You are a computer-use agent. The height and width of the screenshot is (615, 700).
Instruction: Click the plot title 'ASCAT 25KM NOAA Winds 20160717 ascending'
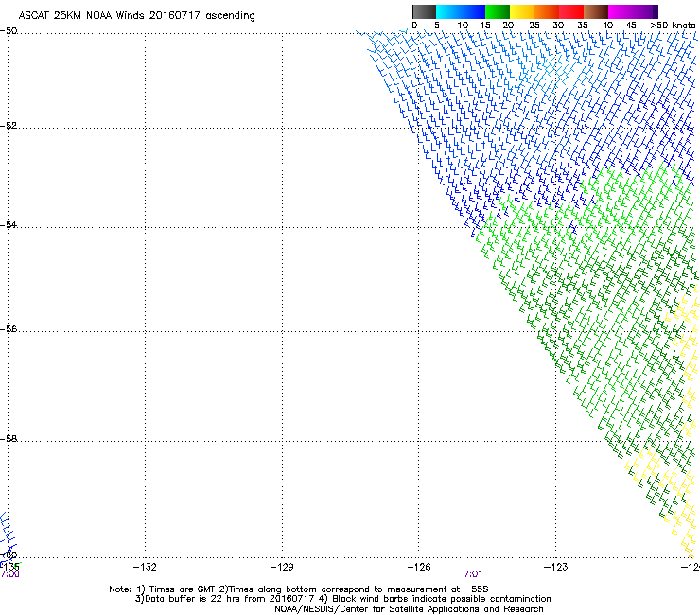click(136, 16)
